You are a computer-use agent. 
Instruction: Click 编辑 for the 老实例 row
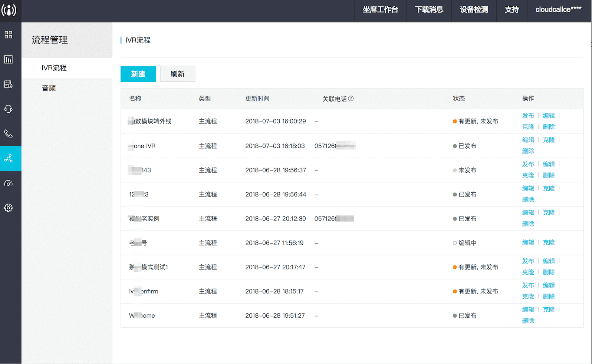click(x=528, y=212)
